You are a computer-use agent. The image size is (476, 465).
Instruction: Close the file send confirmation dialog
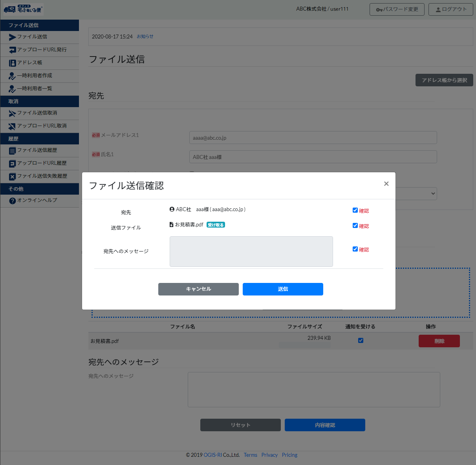click(x=386, y=184)
